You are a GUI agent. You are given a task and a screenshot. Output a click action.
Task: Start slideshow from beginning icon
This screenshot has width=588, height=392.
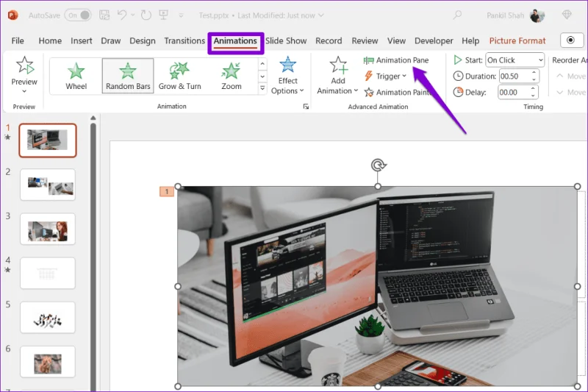point(163,15)
